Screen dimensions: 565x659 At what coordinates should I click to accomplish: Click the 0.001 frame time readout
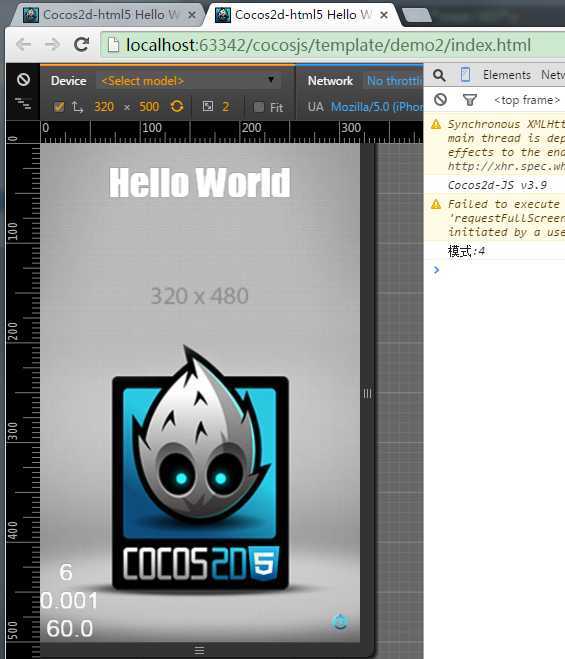pyautogui.click(x=69, y=601)
